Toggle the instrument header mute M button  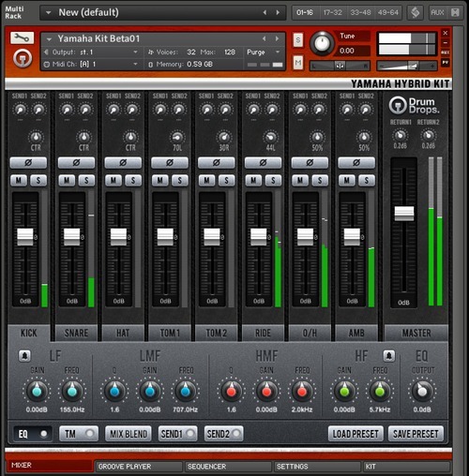[x=298, y=63]
